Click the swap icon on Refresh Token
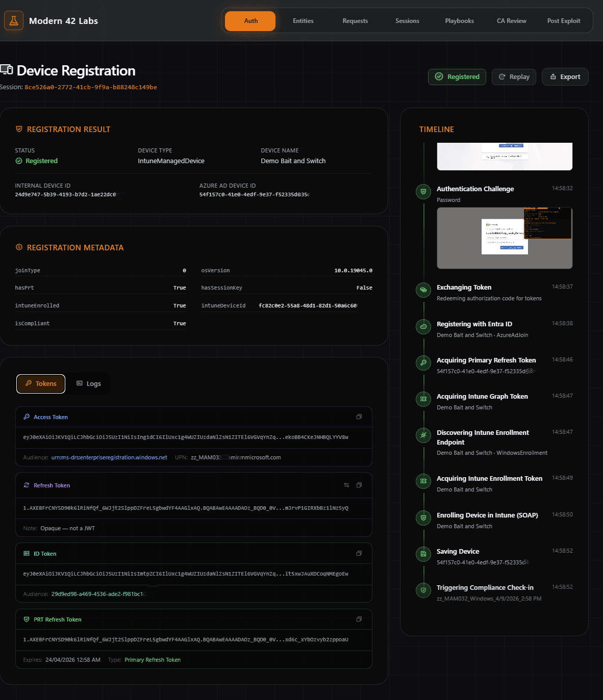Viewport: 603px width, 700px height. pyautogui.click(x=346, y=485)
